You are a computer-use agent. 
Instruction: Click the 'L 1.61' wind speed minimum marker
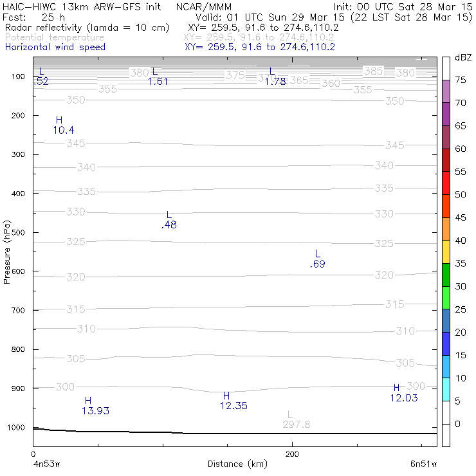pyautogui.click(x=158, y=77)
